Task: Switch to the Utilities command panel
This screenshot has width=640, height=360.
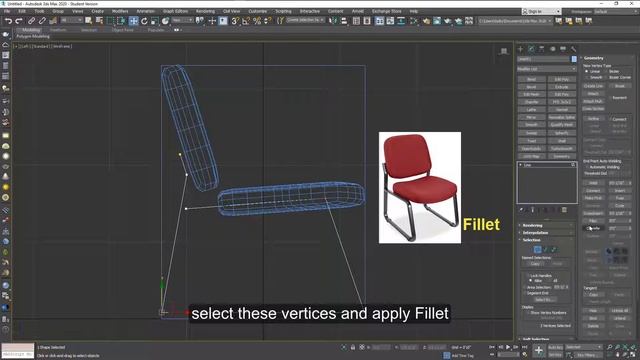Action: point(573,49)
